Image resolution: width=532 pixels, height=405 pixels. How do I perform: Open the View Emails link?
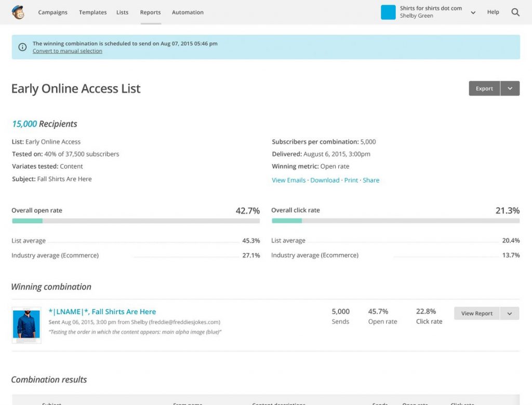coord(288,180)
